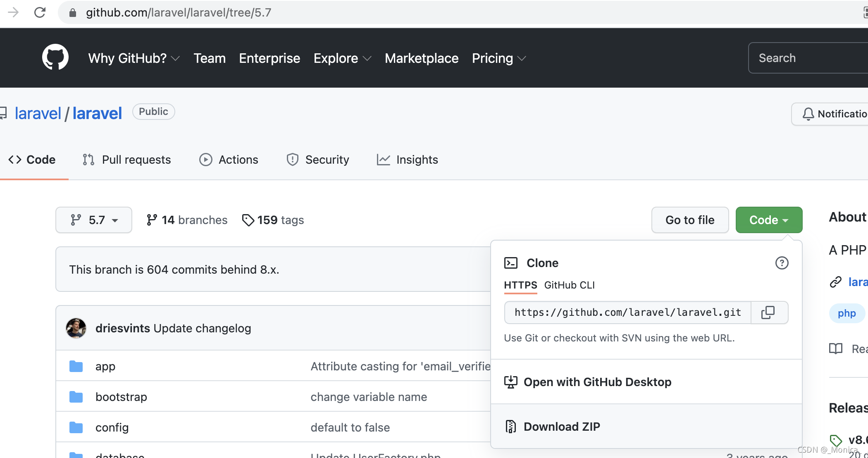Click the Notifications bell button

point(831,114)
